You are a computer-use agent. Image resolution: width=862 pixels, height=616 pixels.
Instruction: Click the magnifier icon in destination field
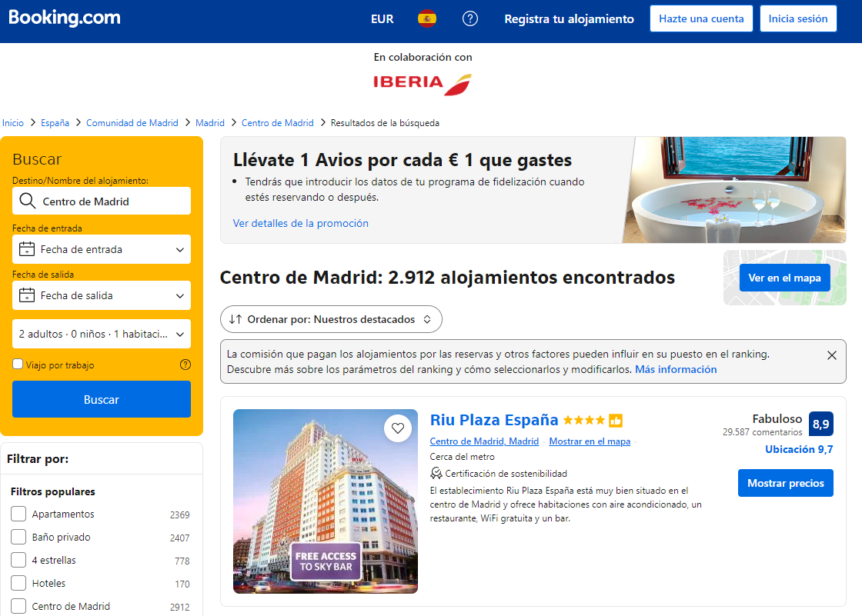[28, 201]
